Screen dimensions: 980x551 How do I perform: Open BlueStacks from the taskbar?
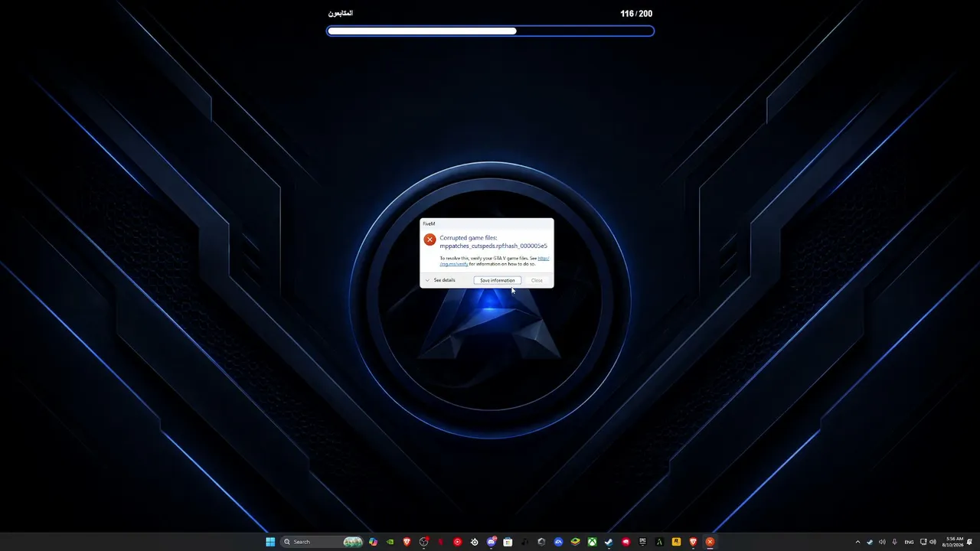point(575,542)
